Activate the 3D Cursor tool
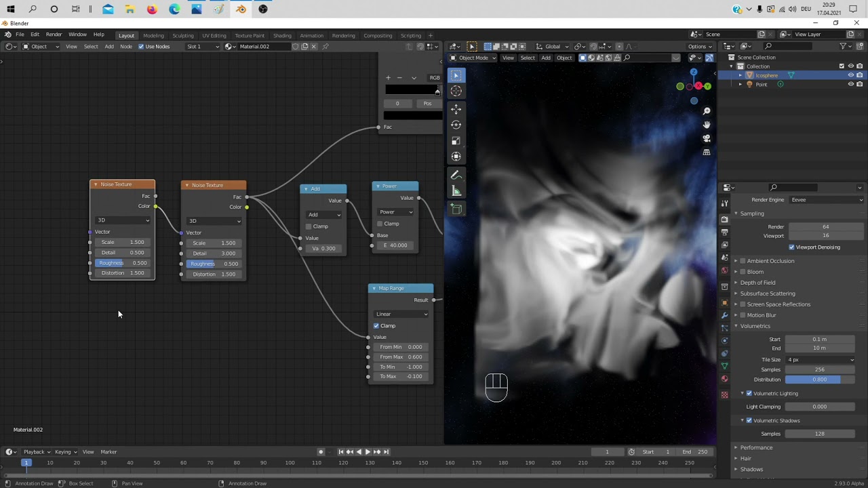This screenshot has width=868, height=488. (456, 91)
